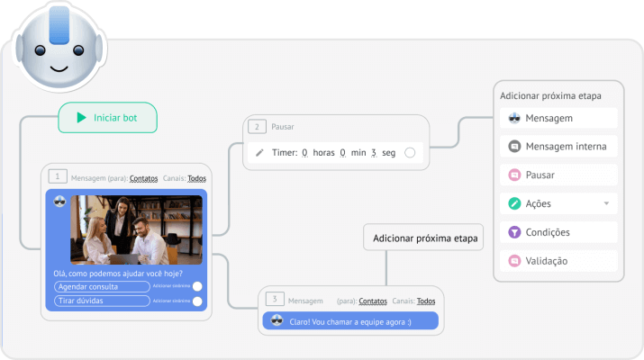Click the grey Mensagem interna chat icon

(x=514, y=146)
